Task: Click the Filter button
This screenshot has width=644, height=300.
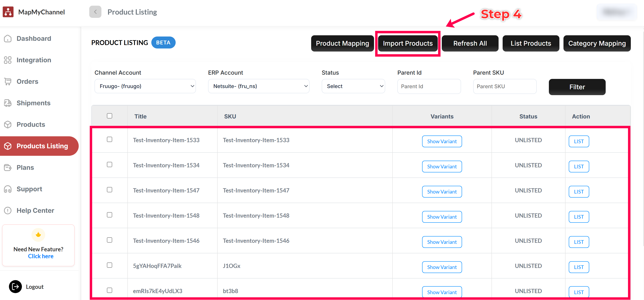Action: point(577,87)
